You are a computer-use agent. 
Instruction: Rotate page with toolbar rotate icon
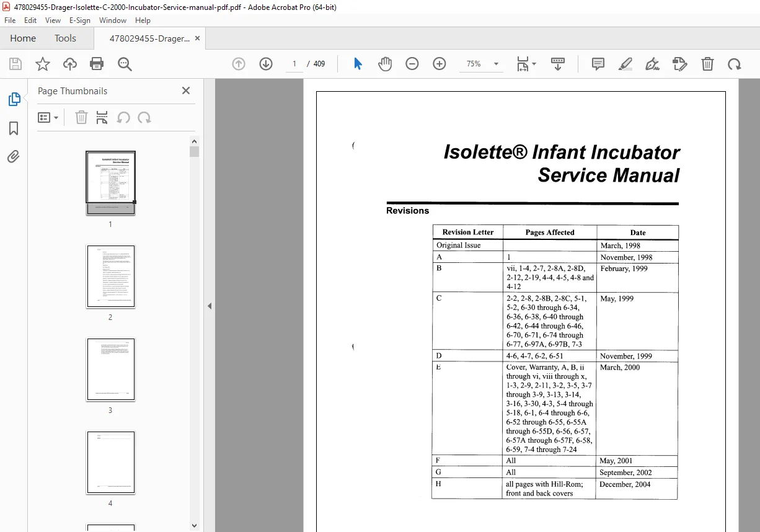(735, 64)
